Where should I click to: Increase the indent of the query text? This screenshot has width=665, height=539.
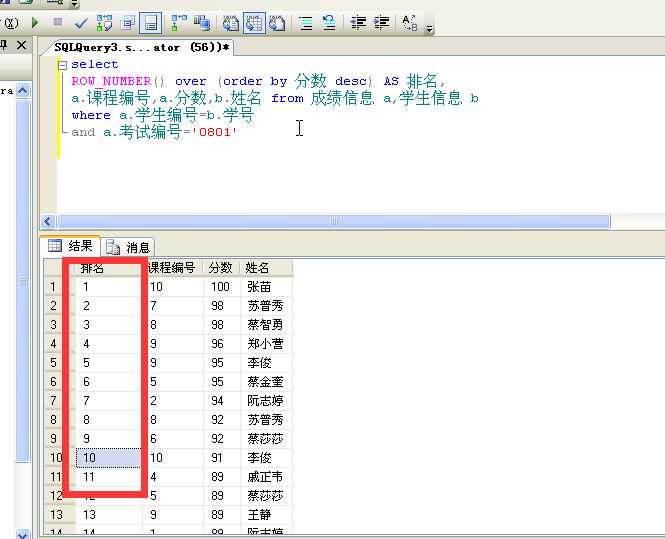382,22
